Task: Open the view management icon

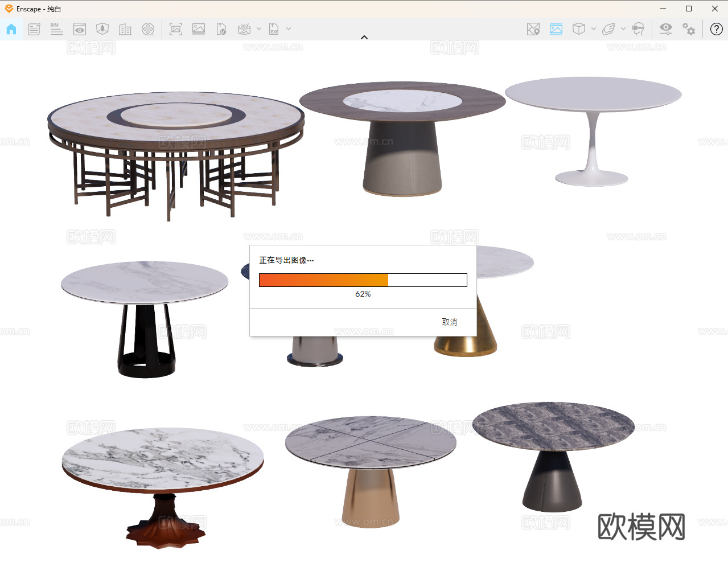Action: pos(80,29)
